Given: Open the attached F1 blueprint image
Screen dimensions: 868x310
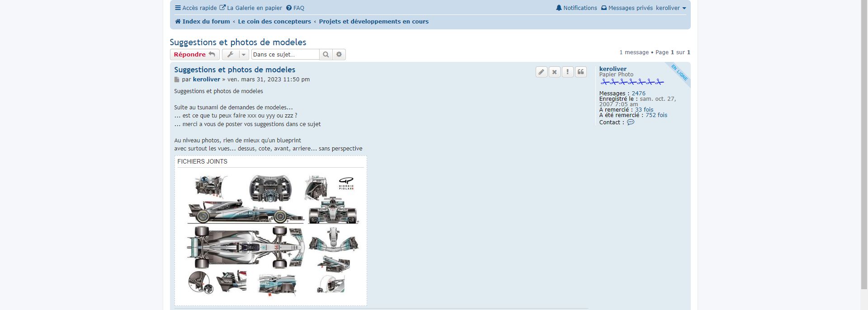Looking at the screenshot, I should 271,235.
